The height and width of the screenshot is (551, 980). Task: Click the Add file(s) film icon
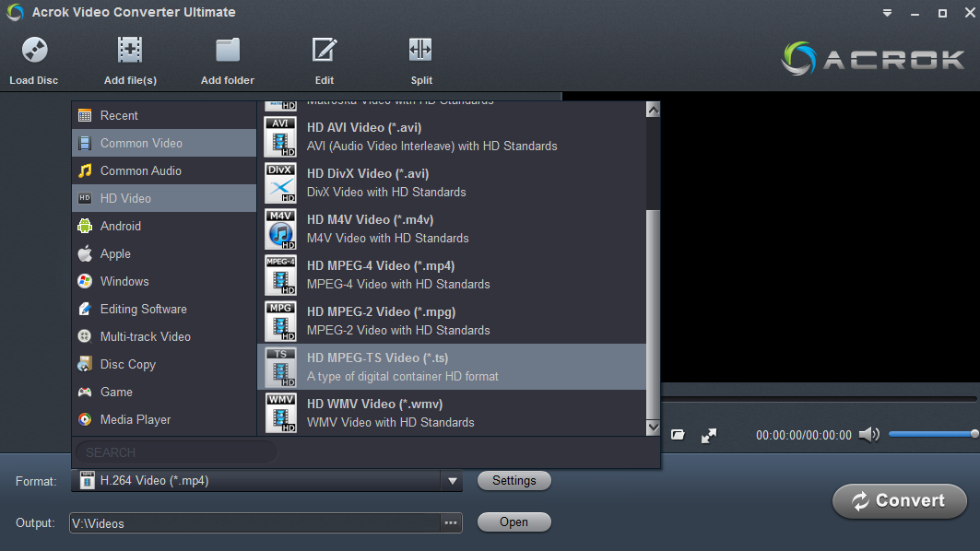click(130, 50)
